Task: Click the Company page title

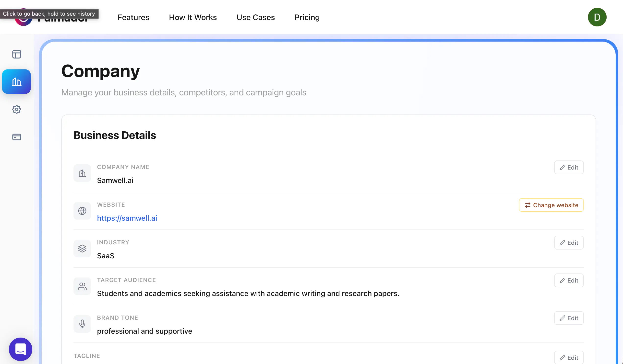Action: 101,71
